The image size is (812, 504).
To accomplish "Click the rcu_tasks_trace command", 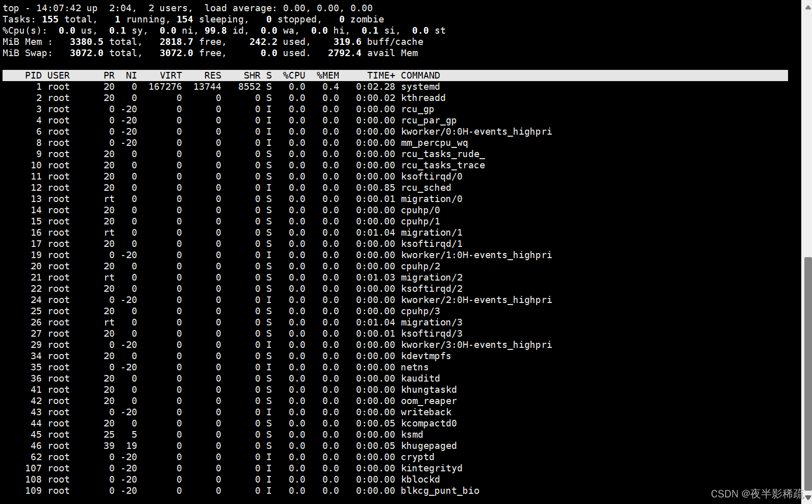I will click(x=443, y=165).
